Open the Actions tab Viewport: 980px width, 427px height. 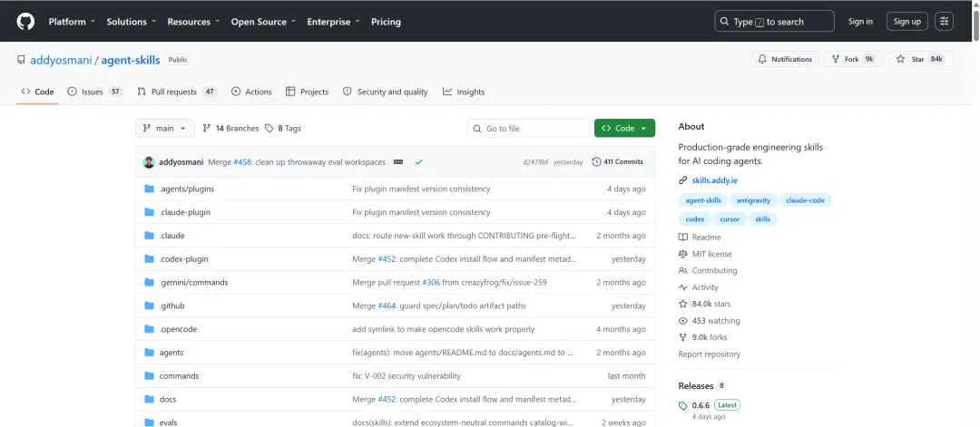[251, 92]
